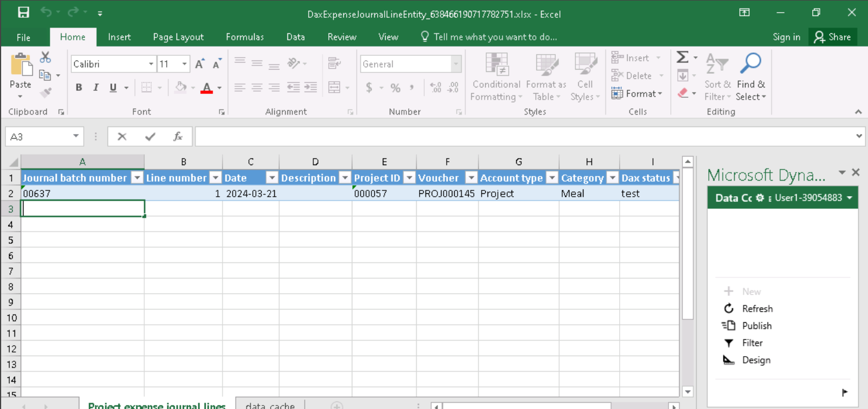Click the Insert Function fx icon

tap(178, 136)
